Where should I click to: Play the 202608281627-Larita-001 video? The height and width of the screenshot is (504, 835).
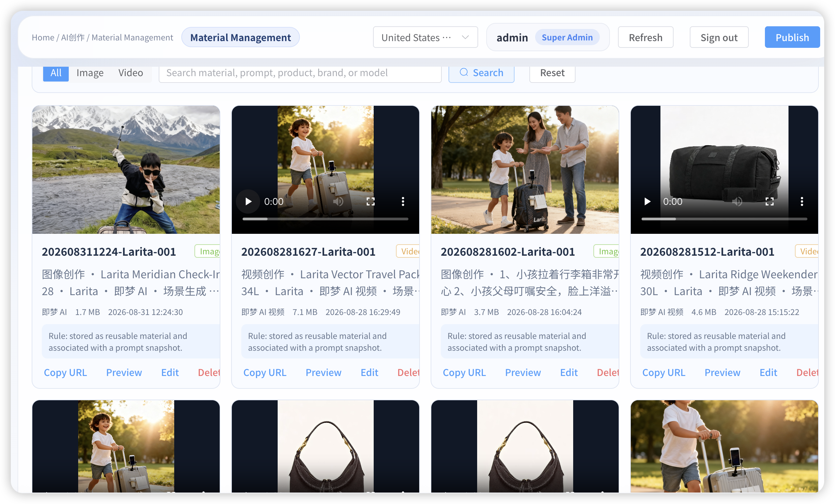248,201
